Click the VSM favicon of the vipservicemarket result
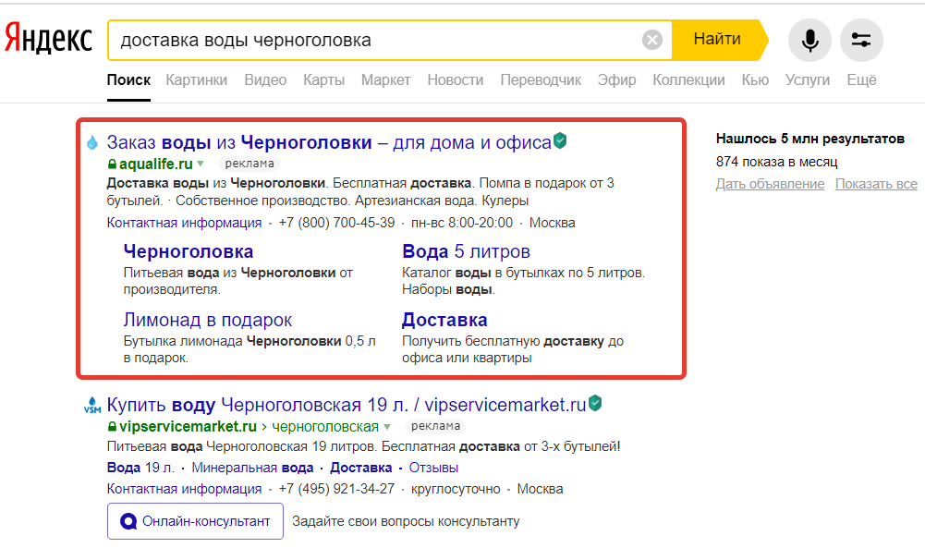 tap(91, 406)
